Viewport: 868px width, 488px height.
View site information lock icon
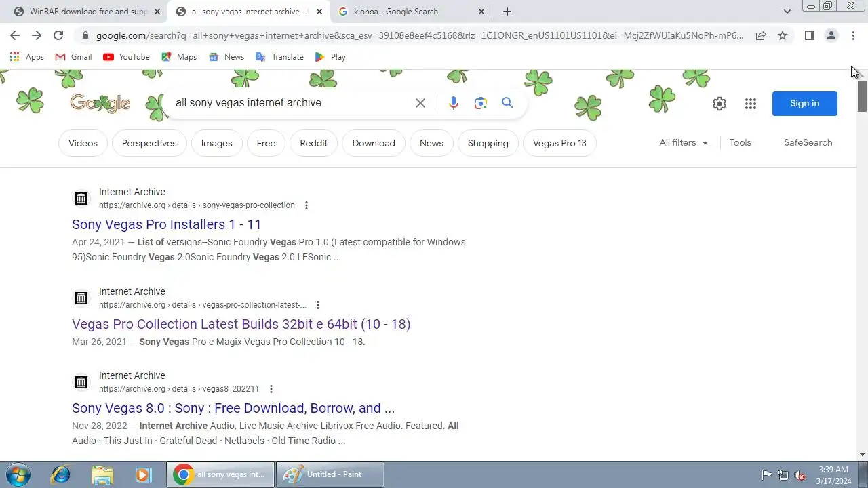click(x=85, y=35)
